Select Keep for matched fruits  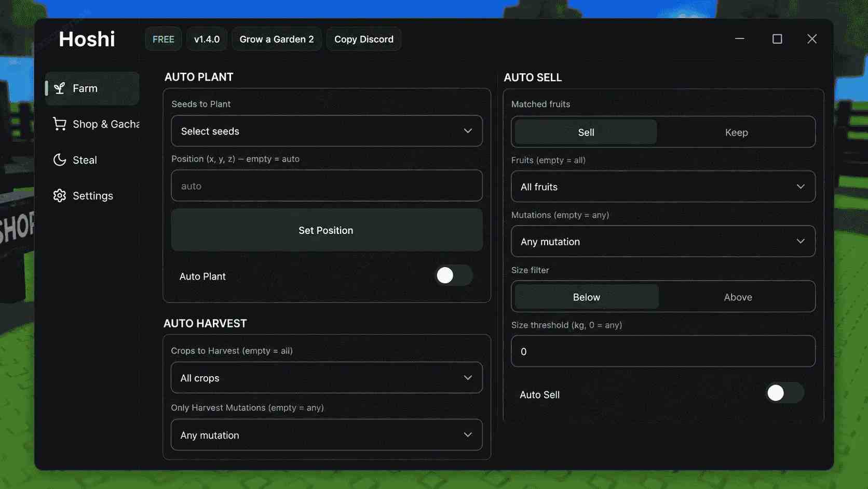[x=736, y=132]
